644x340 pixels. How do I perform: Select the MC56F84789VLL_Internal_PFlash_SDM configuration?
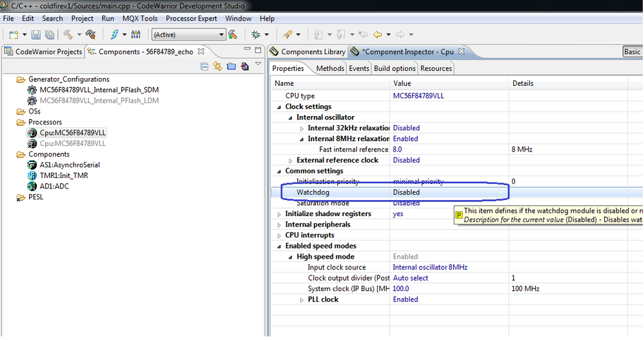pyautogui.click(x=99, y=90)
